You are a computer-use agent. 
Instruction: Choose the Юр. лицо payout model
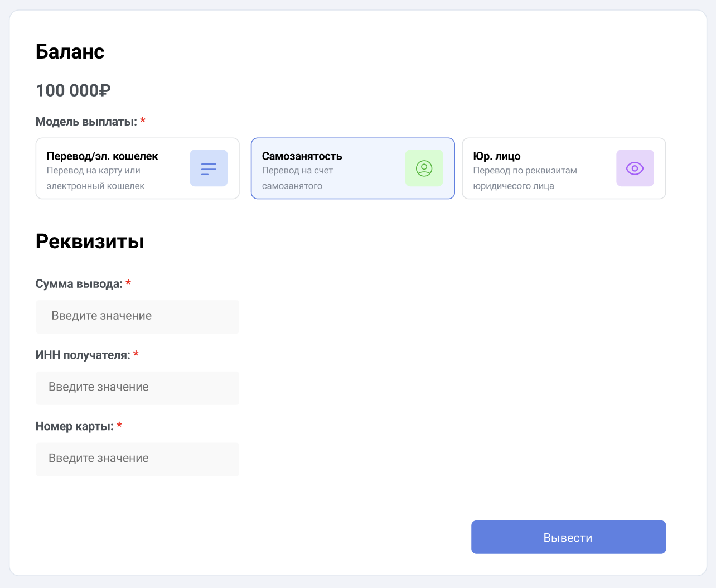click(x=564, y=168)
